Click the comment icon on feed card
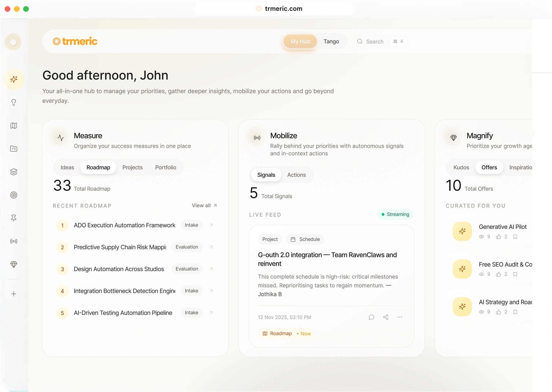The width and height of the screenshot is (552, 392). coord(371,317)
